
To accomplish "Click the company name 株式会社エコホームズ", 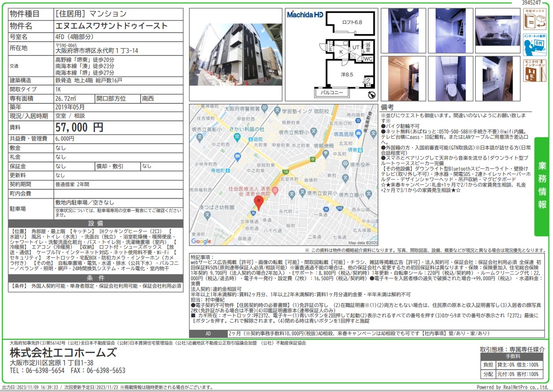I will [x=63, y=353].
